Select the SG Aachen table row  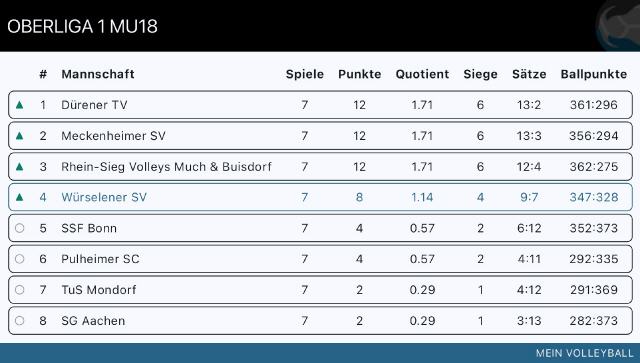click(320, 321)
